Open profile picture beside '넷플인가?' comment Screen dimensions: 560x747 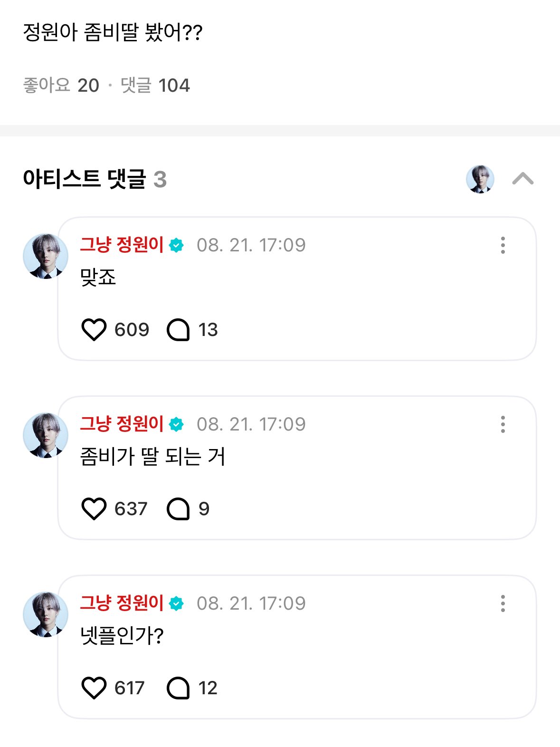[46, 614]
